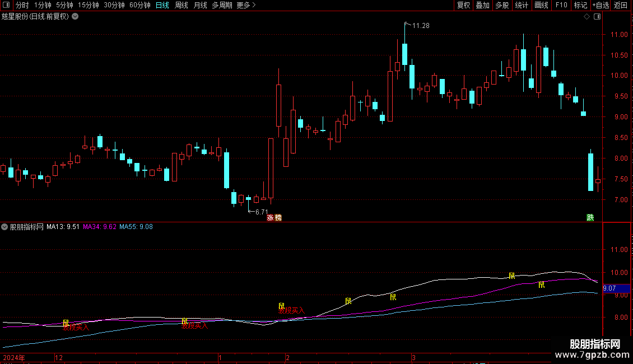Open the 多股 multi-stock view

pyautogui.click(x=502, y=5)
